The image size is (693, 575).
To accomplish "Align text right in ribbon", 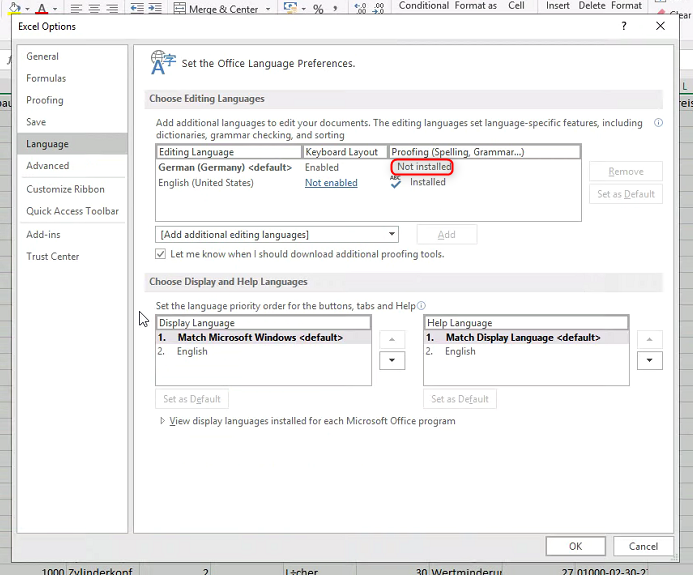I will point(112,8).
